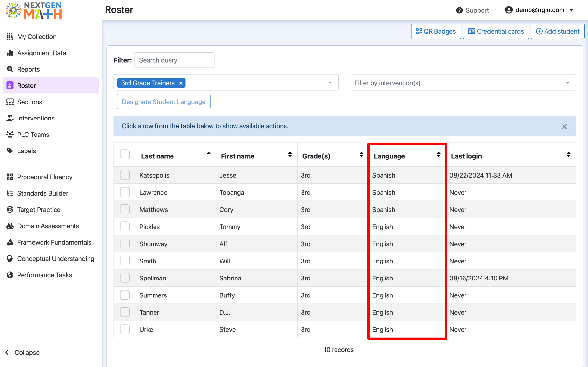Click the Target Practice bullseye icon
Viewport: 588px width, 367px height.
tap(10, 210)
